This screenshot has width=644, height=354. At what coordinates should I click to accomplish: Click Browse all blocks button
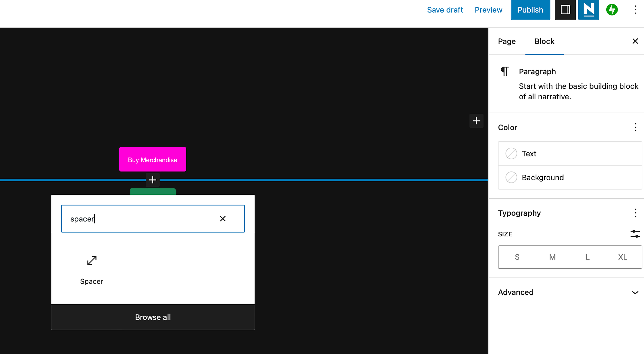point(152,317)
